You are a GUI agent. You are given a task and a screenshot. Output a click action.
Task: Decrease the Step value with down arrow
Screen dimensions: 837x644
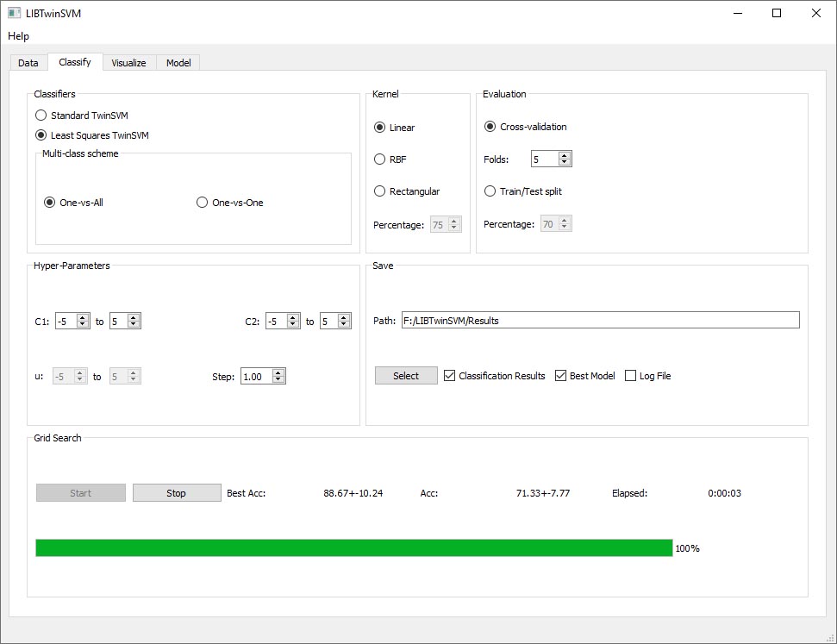(278, 379)
